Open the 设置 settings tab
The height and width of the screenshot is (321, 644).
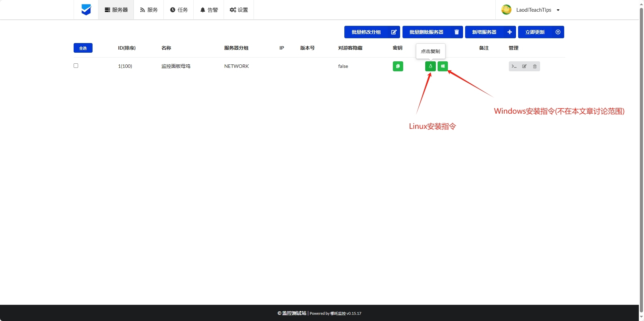pyautogui.click(x=239, y=10)
